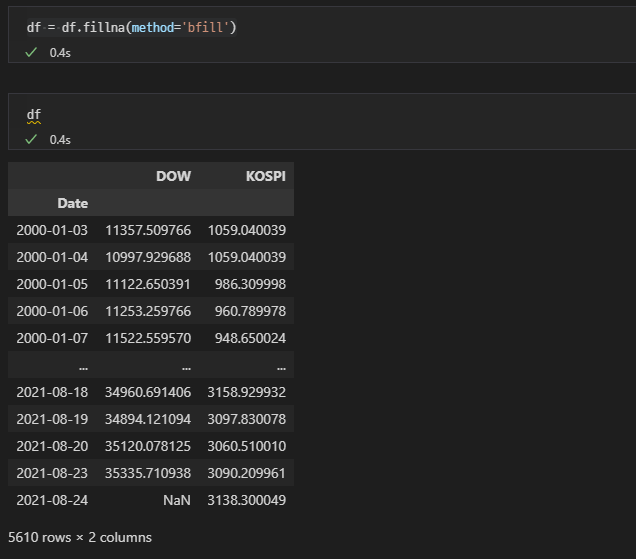Select date cell 2021-08-19
The image size is (636, 559).
click(52, 419)
